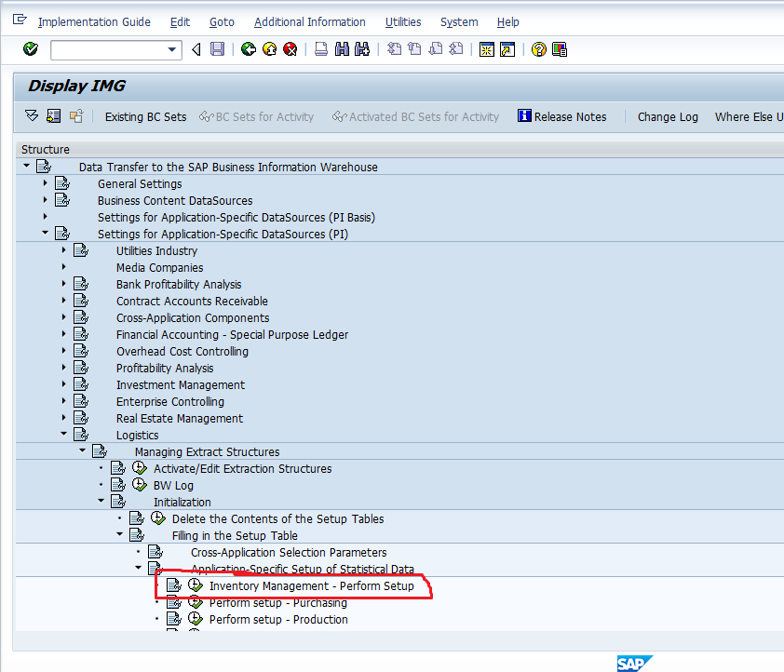Execute Delete the Contents of the Setup Tables
This screenshot has width=784, height=672.
(x=157, y=518)
